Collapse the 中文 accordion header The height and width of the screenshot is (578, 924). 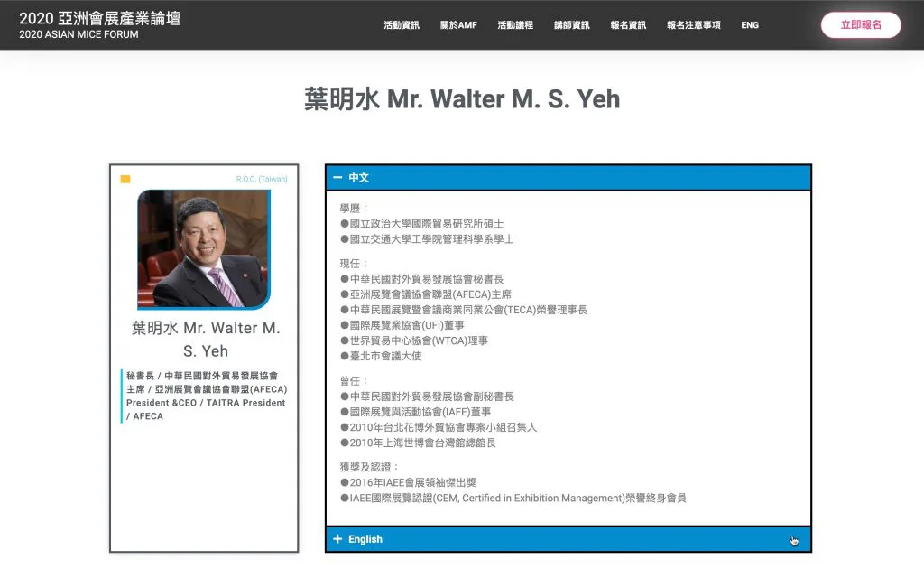tap(568, 178)
